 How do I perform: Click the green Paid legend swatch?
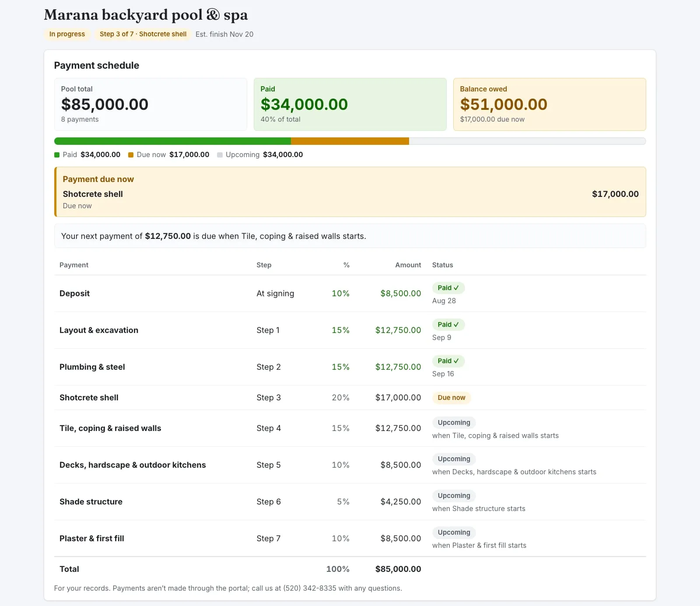pos(57,155)
